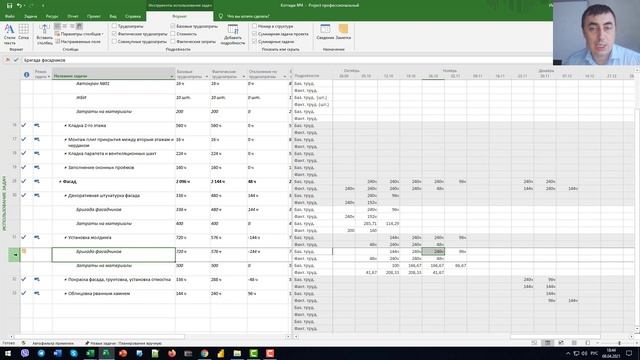Image resolution: width=640 pixels, height=360 pixels.
Task: Open Базовые трудозатраты column filter dropdown
Action: tap(207, 76)
